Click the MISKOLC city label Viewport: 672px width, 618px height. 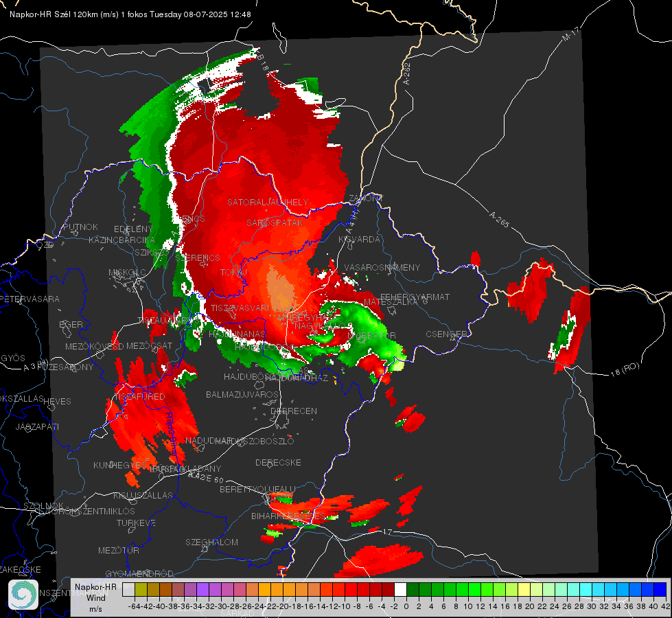tap(127, 273)
